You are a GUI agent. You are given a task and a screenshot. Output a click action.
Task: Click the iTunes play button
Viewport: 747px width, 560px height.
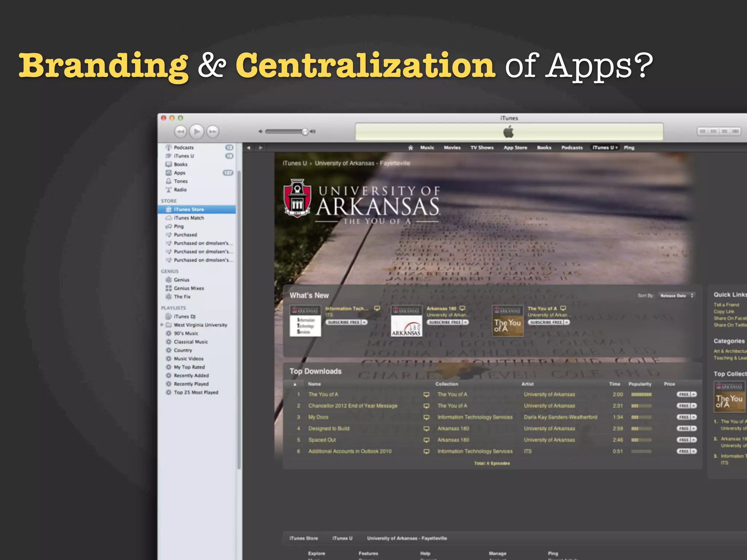point(197,131)
